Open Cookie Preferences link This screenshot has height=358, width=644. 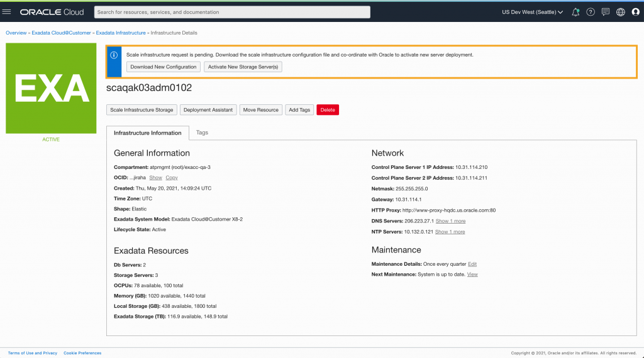[x=82, y=353]
